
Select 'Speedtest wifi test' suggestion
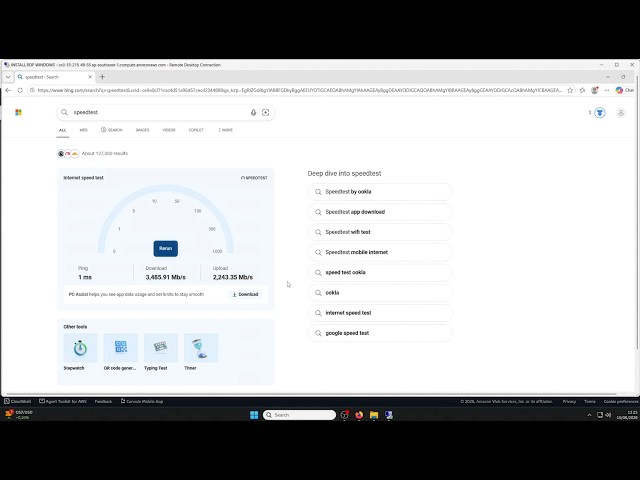380,232
